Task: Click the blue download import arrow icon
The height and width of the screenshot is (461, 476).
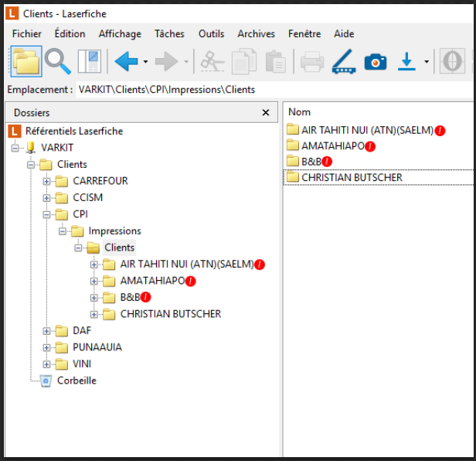Action: coord(406,62)
